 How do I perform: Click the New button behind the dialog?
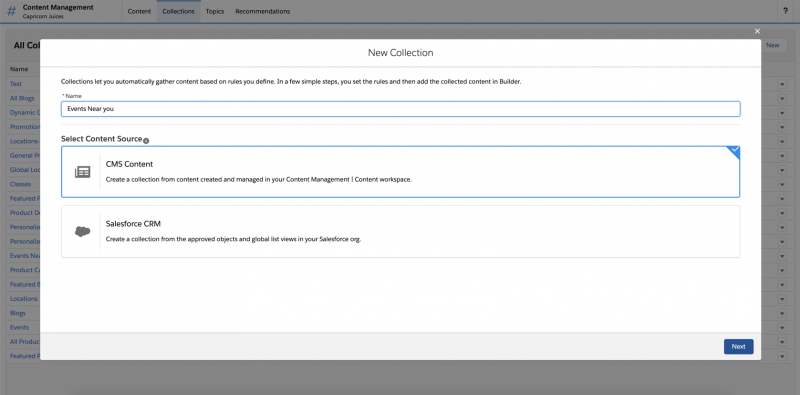click(x=773, y=45)
